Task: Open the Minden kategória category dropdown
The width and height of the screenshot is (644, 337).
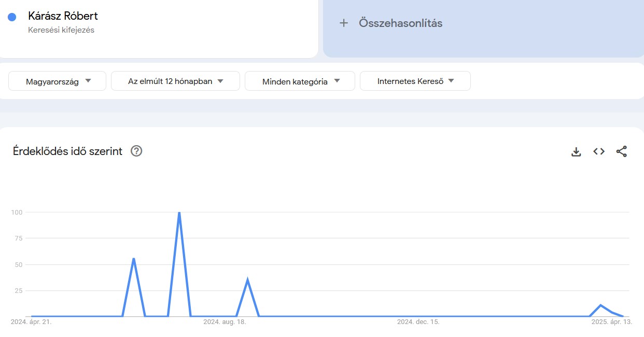Action: click(x=300, y=81)
